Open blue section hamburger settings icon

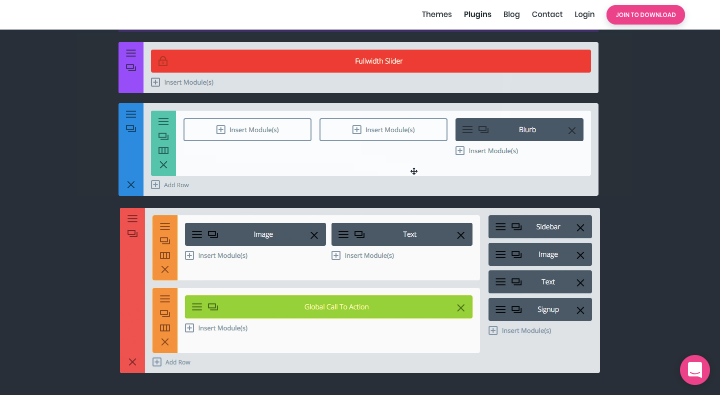coord(131,114)
